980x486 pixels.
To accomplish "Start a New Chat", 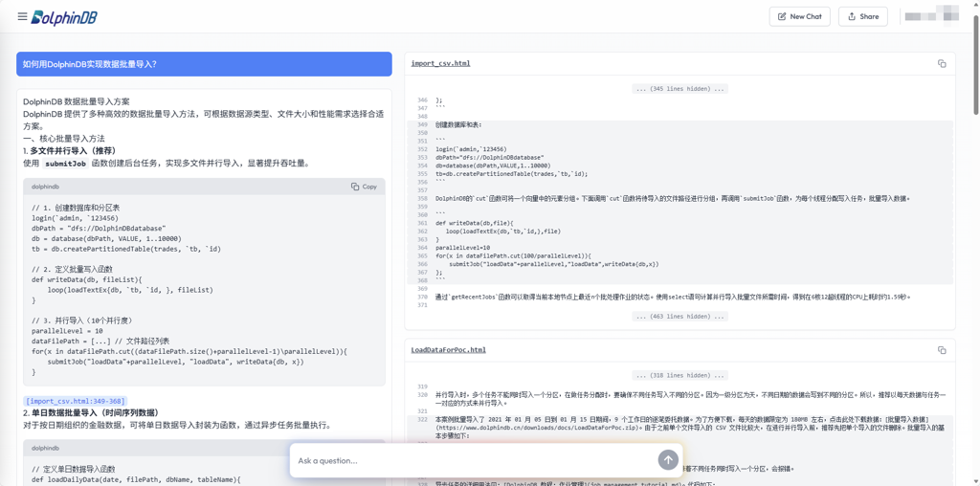I will click(x=799, y=16).
